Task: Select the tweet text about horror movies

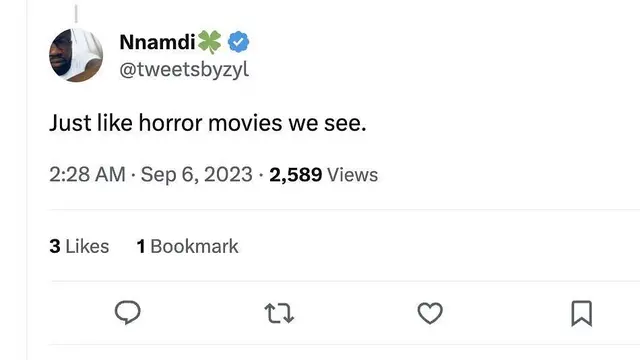Action: click(x=208, y=122)
